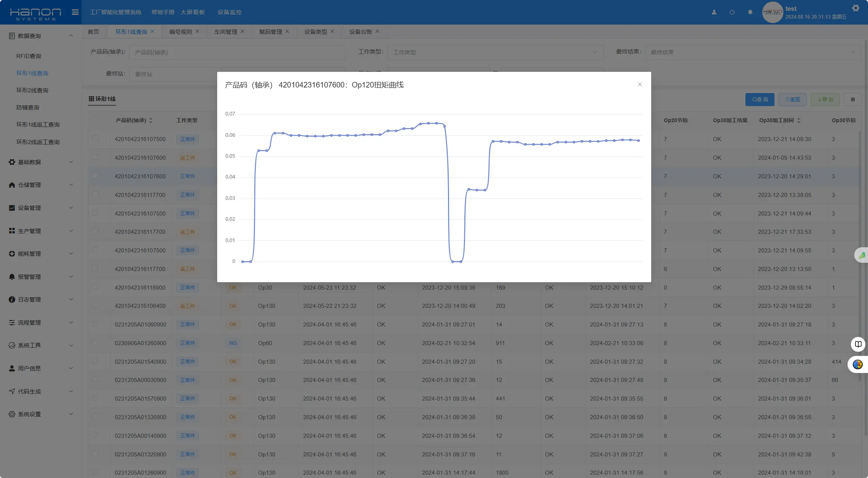The height and width of the screenshot is (478, 868).
Task: Click the 产品码(轴承) input field
Action: click(x=237, y=52)
